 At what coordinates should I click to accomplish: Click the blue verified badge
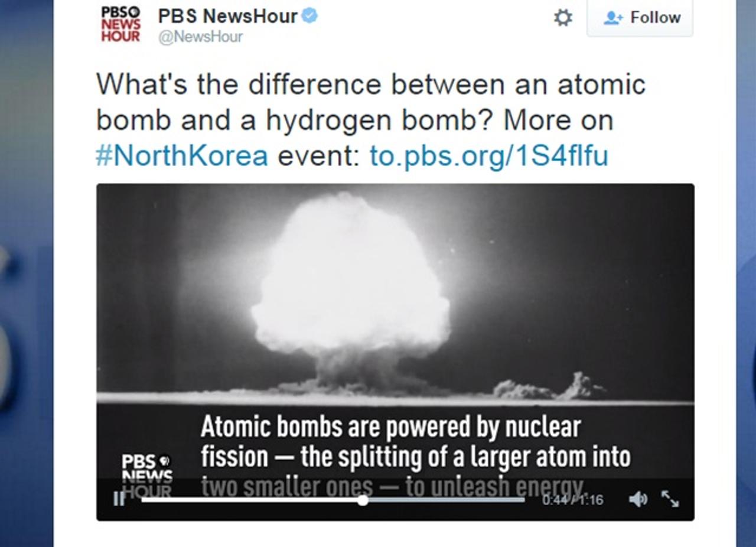click(309, 15)
